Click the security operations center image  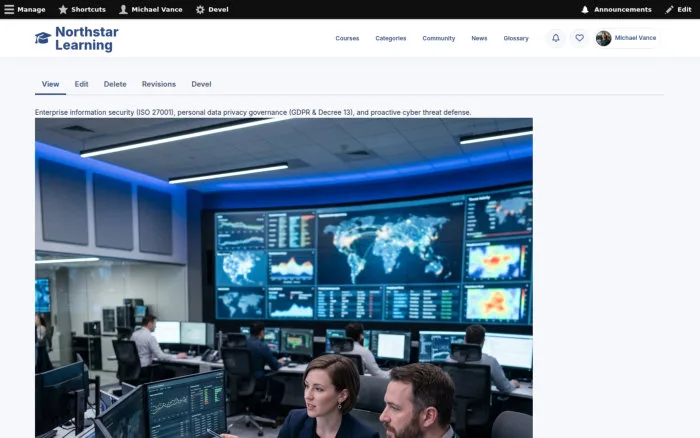(x=284, y=278)
